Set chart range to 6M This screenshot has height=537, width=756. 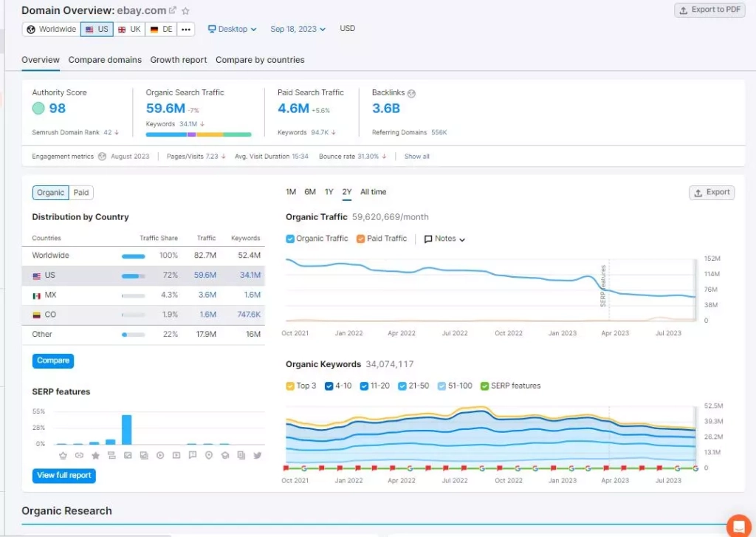click(x=310, y=192)
